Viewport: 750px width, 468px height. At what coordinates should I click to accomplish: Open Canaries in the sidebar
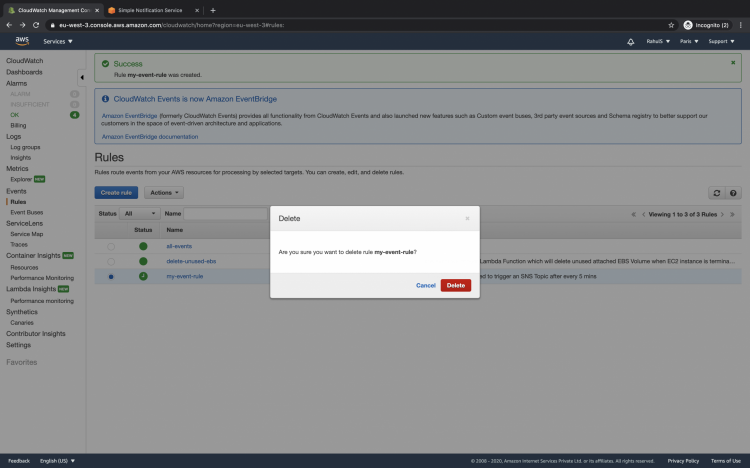(x=22, y=323)
